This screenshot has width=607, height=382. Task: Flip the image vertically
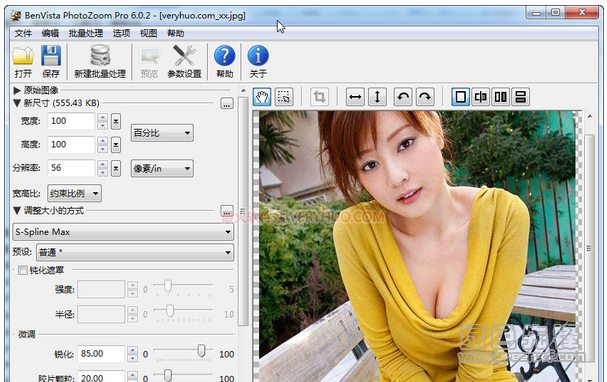pos(377,97)
